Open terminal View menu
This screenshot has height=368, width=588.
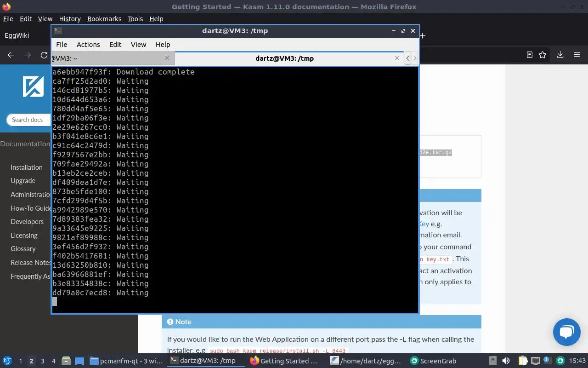pos(138,45)
